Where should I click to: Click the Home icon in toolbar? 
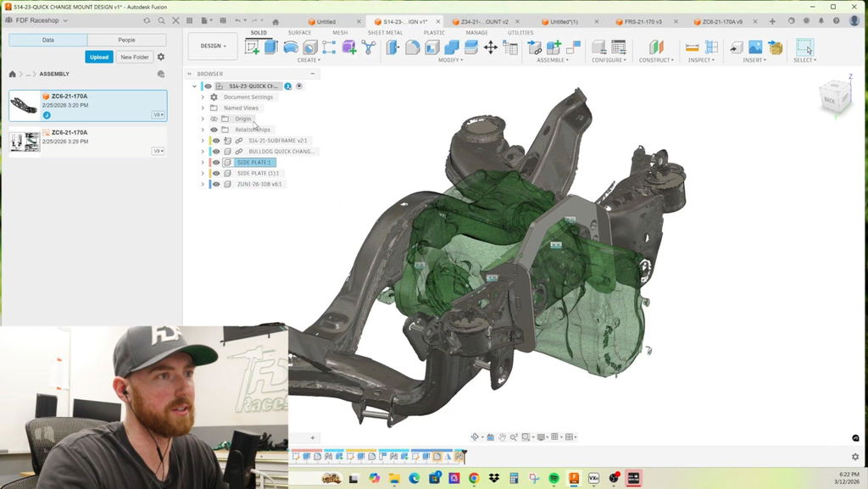click(x=275, y=21)
